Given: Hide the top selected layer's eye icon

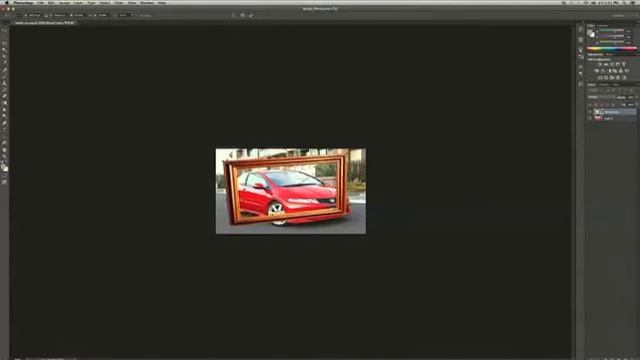Looking at the screenshot, I should tap(590, 112).
